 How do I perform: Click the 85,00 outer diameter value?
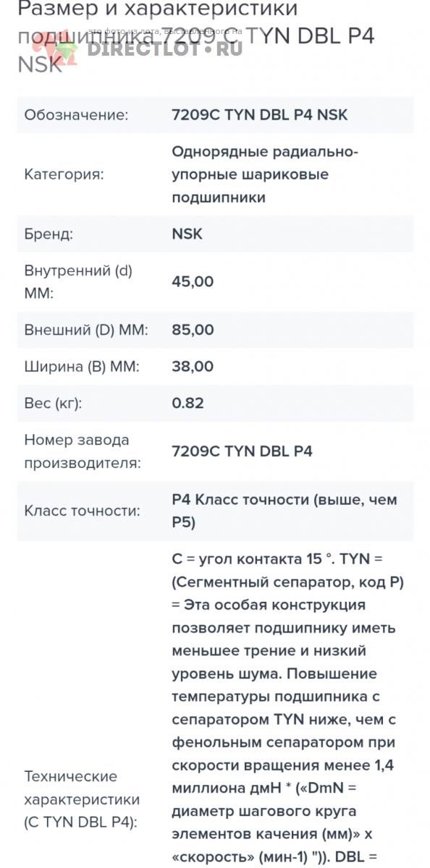[x=193, y=330]
